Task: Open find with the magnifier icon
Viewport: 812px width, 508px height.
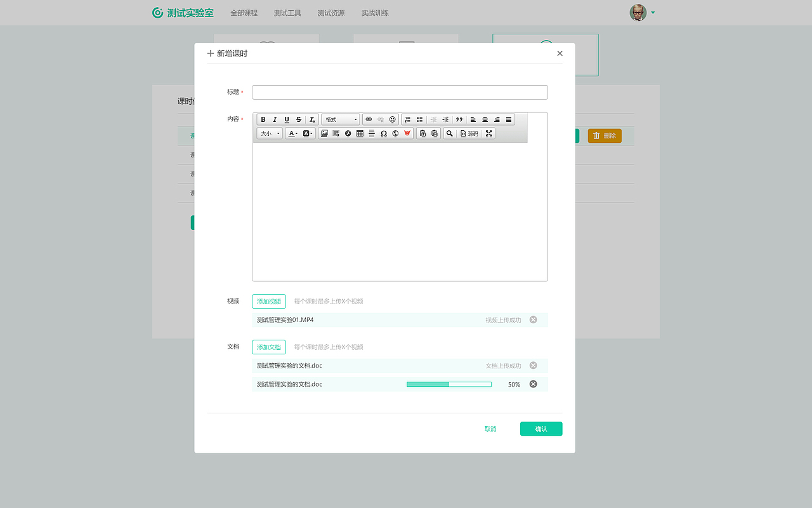Action: pos(450,133)
